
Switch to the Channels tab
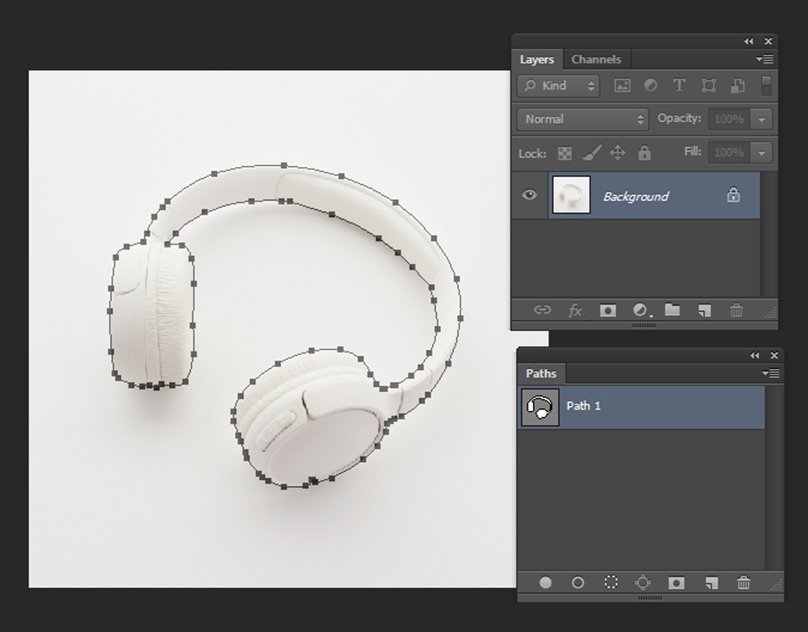point(597,59)
